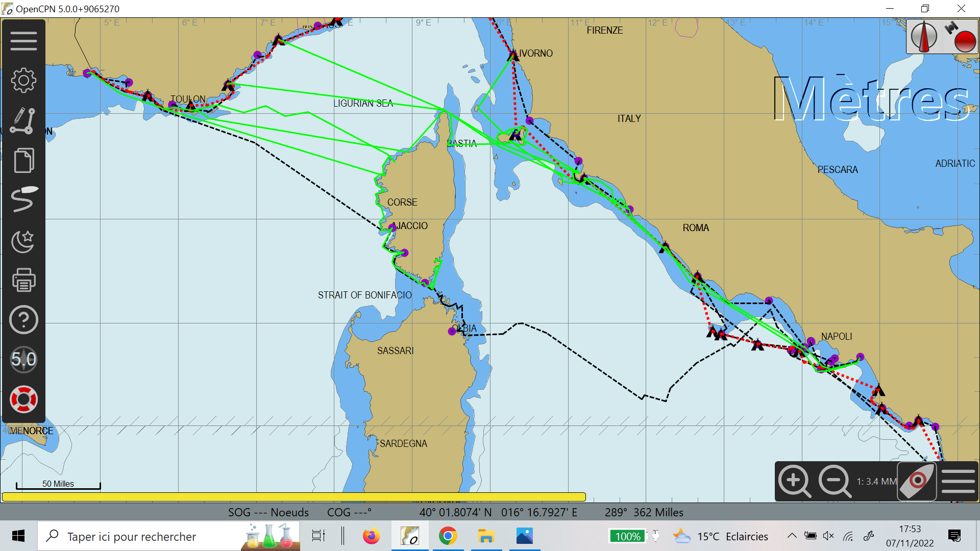Click the purple waypoint near AJACCIO
Viewport: 980px width, 551px height.
pos(392,228)
